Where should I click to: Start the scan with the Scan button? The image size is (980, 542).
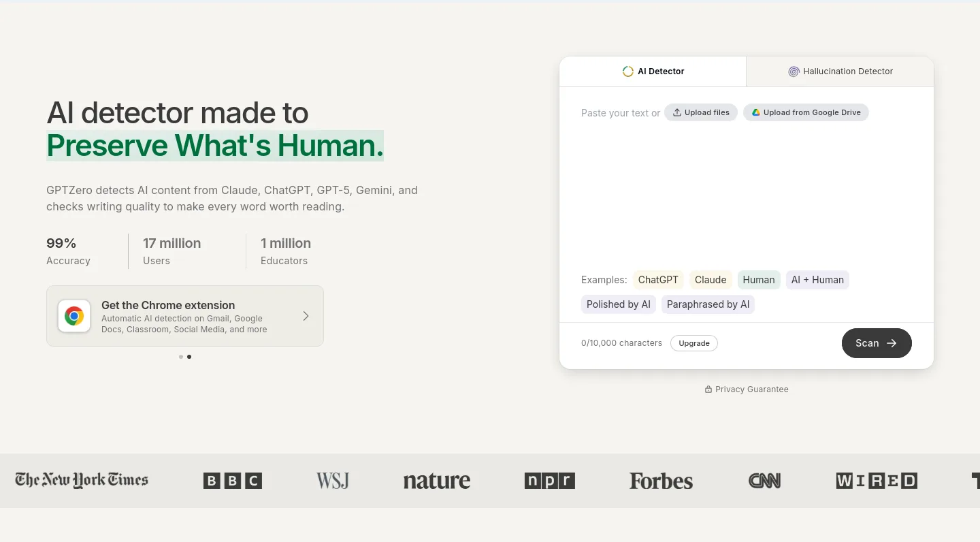tap(877, 343)
